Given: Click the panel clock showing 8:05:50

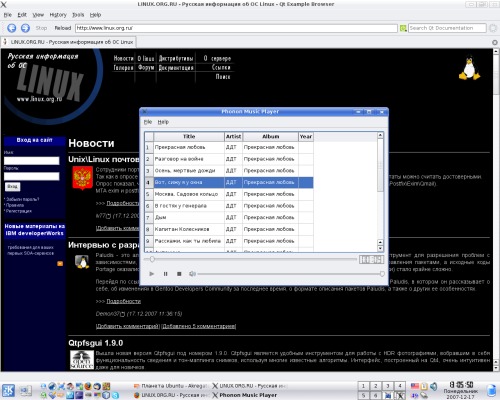Looking at the screenshot, I should (x=461, y=385).
